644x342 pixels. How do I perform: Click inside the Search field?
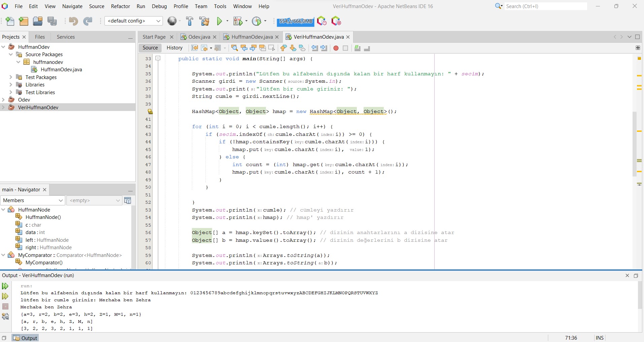pos(545,6)
